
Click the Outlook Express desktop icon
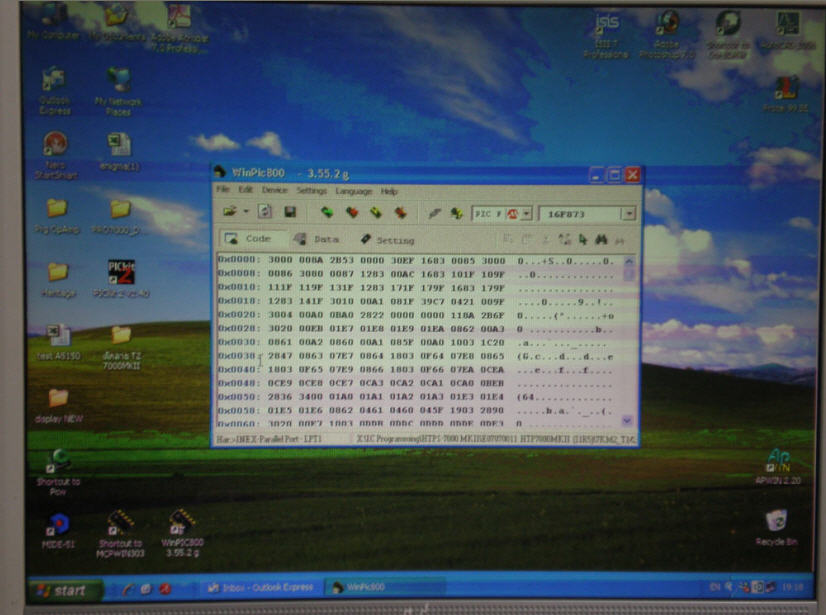(x=54, y=91)
